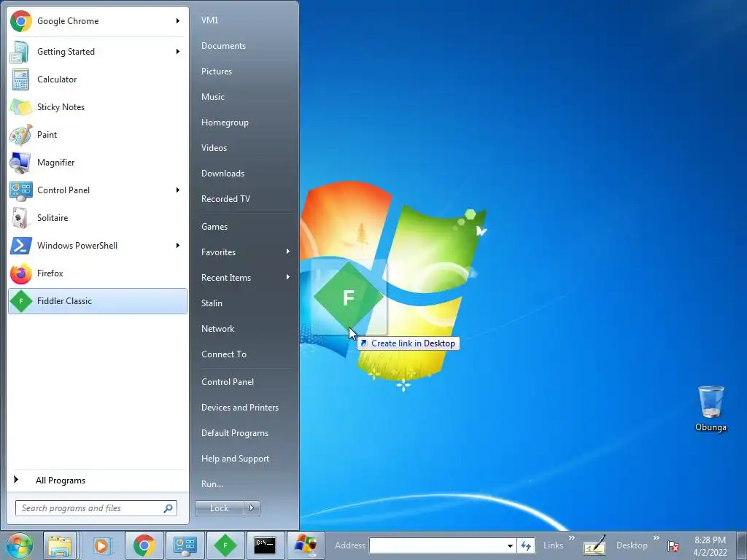Screen dimensions: 747x560
Task: Launch Solitaire game
Action: tap(98, 217)
